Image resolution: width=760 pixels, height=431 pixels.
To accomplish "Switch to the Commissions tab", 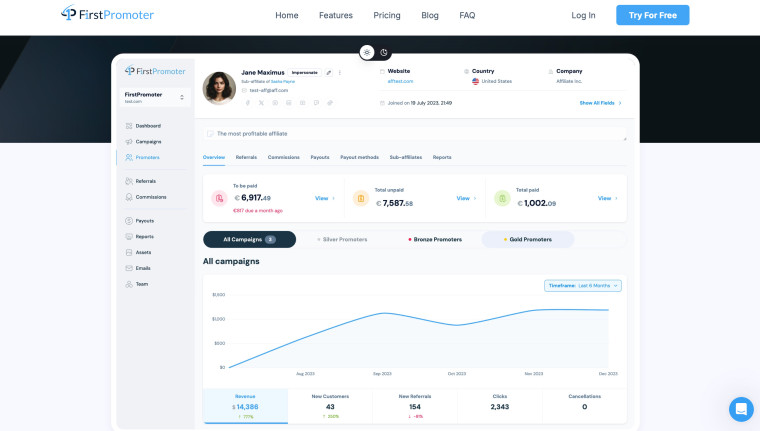I will pos(283,157).
